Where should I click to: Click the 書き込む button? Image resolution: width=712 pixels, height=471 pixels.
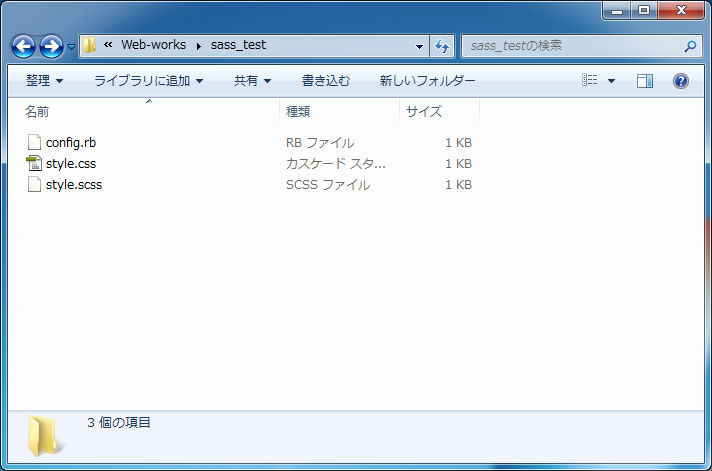[x=326, y=81]
